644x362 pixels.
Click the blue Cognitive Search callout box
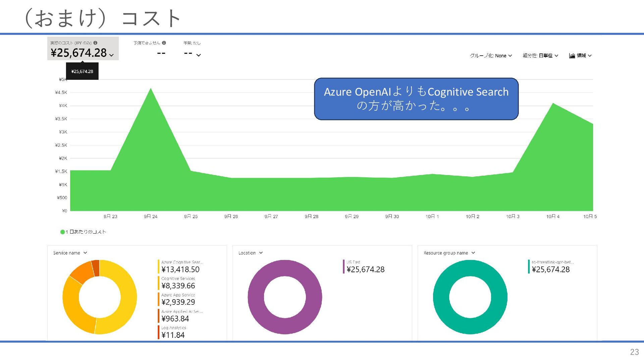click(416, 99)
